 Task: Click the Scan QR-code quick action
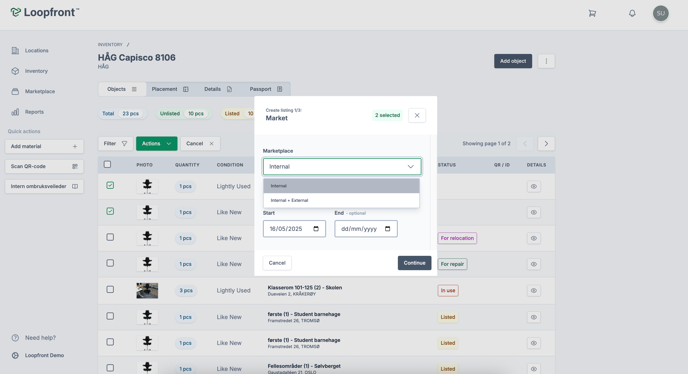pos(44,166)
